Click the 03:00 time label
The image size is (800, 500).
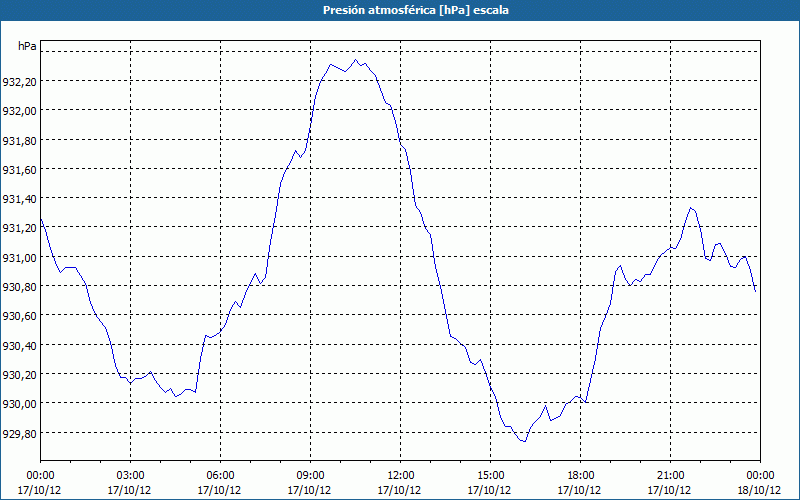coord(130,476)
